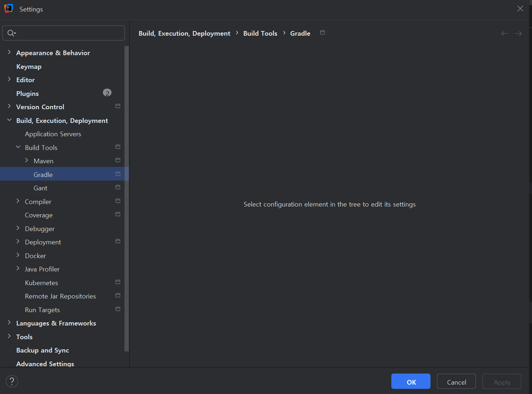Expand the Deployment node
The height and width of the screenshot is (394, 532).
click(18, 242)
